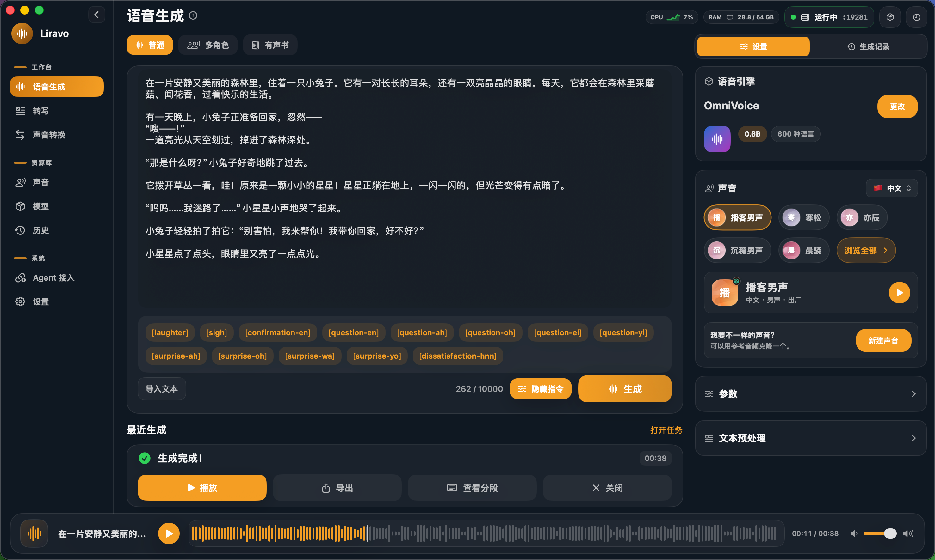Viewport: 935px width, 560px height.
Task: Select the 寒松 voice chip
Action: [x=804, y=217]
